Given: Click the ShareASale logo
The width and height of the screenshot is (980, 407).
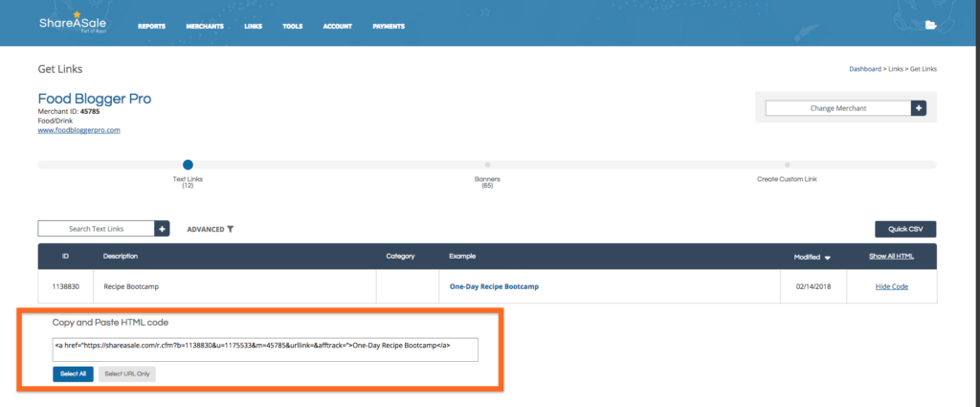Looking at the screenshot, I should (73, 24).
